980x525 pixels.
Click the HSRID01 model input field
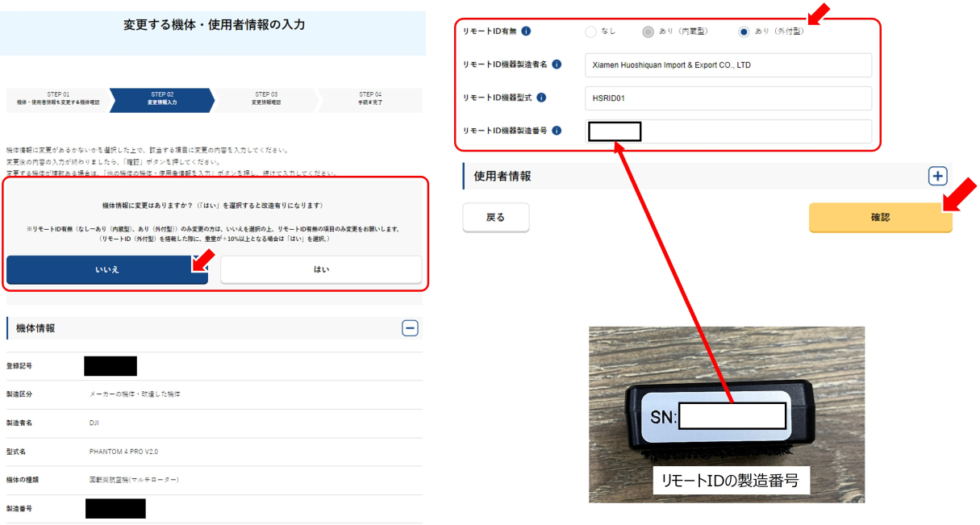(x=728, y=98)
